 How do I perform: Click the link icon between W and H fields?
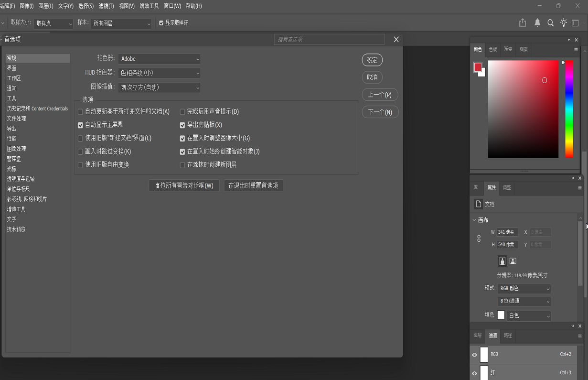[x=479, y=238]
